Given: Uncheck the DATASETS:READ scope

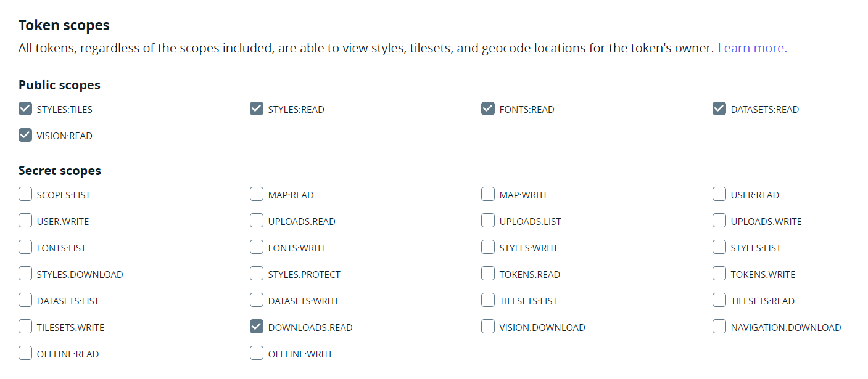Looking at the screenshot, I should coord(719,109).
